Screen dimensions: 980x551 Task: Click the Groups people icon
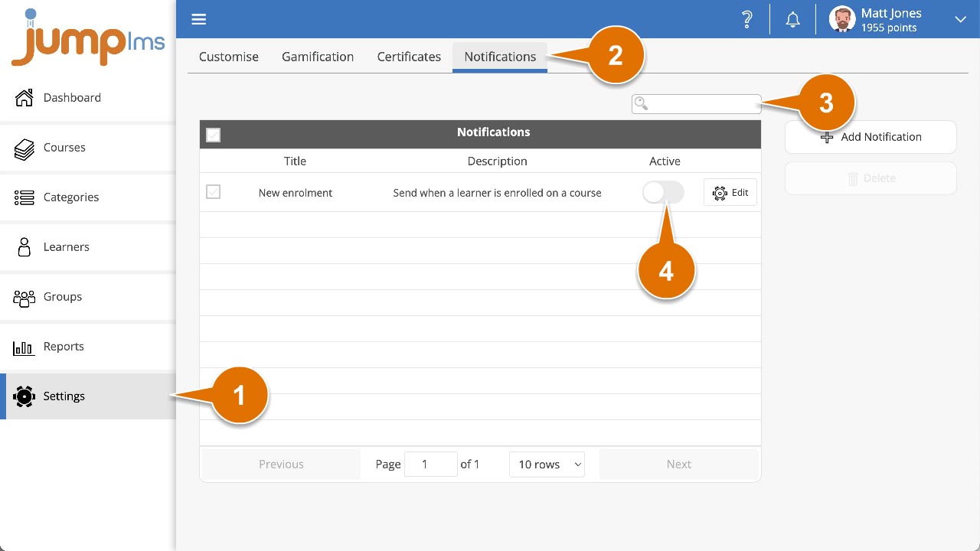(x=24, y=298)
